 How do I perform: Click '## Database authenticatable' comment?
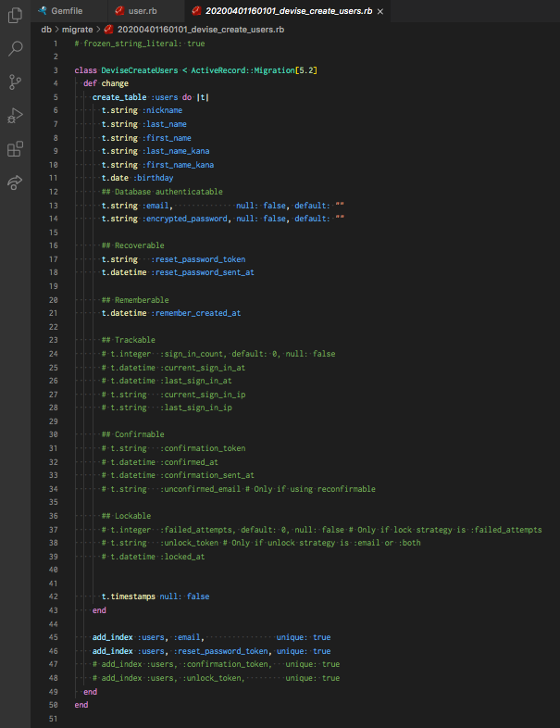[162, 192]
